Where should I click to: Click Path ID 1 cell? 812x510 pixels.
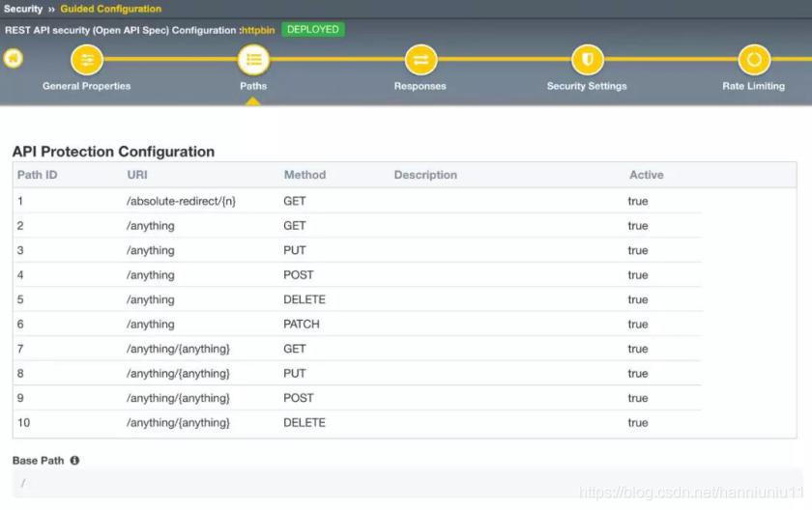(x=20, y=201)
